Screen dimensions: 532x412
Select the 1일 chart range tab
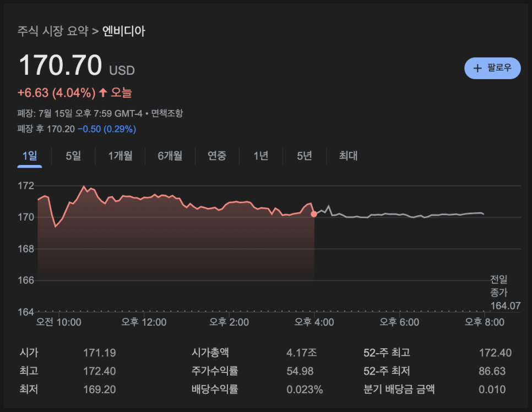30,156
